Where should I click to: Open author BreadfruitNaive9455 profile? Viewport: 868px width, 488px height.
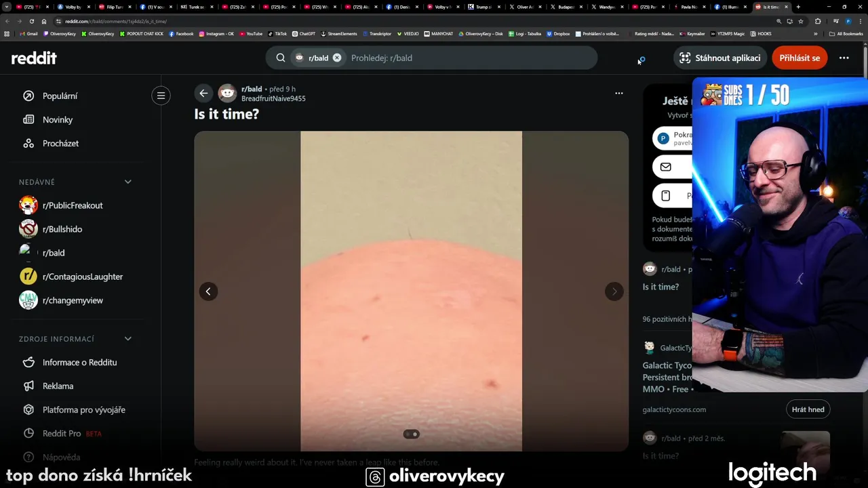(273, 98)
